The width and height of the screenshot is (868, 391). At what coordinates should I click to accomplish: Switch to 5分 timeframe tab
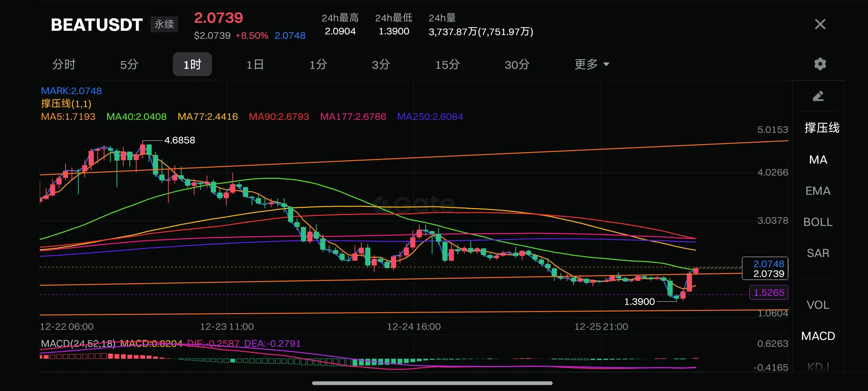pos(129,64)
